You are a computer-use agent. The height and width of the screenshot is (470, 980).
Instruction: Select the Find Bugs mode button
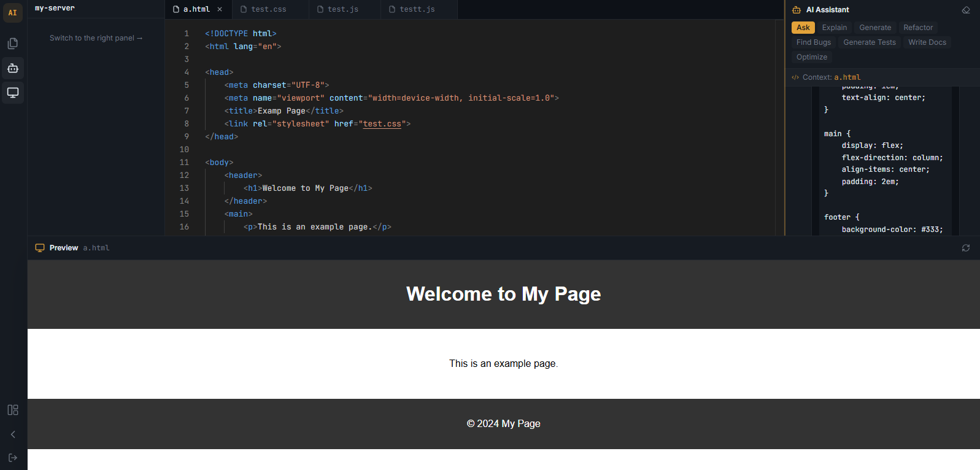pos(814,42)
